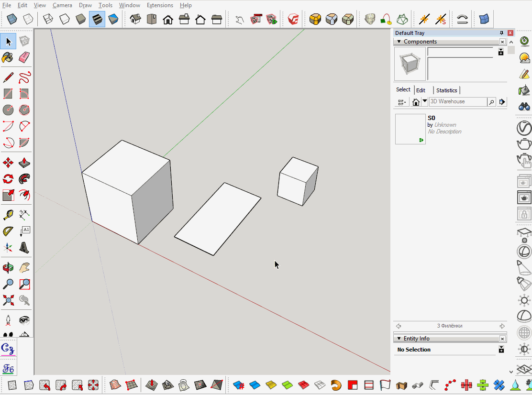Open the navigation dropdown beside the home icon
The height and width of the screenshot is (395, 532).
point(423,102)
